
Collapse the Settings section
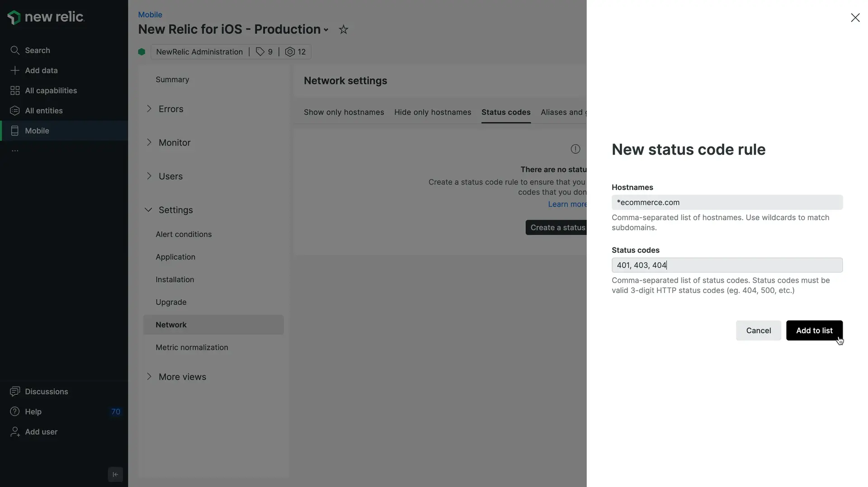pos(148,210)
